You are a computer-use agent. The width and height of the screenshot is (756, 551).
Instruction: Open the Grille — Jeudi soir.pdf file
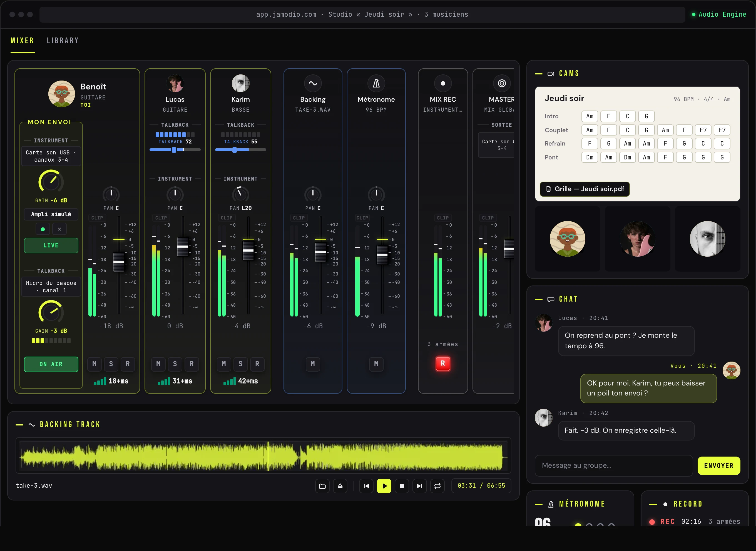[x=585, y=189]
